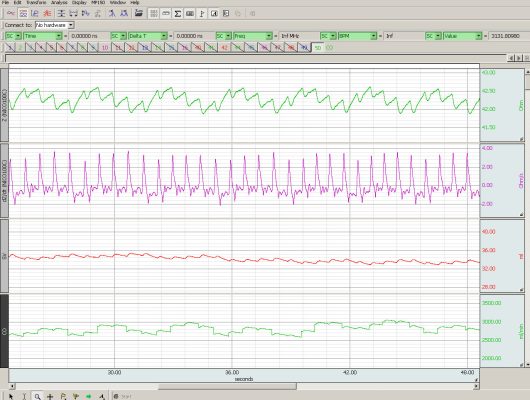Image resolution: width=530 pixels, height=400 pixels.
Task: Select X/Y display mode icon
Action: (35, 14)
